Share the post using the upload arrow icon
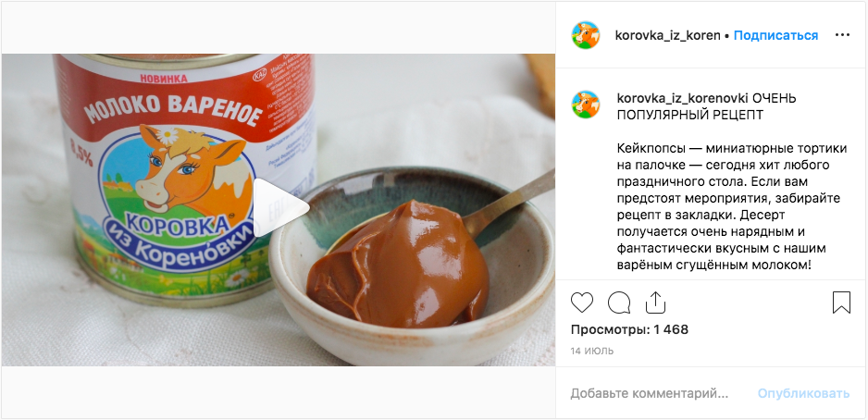868x420 pixels. pyautogui.click(x=655, y=303)
